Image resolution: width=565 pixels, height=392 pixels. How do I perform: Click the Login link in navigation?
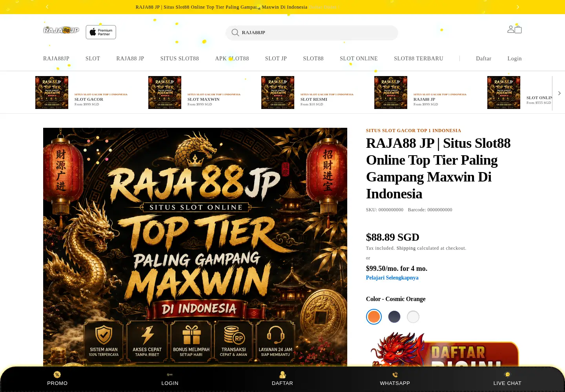(514, 58)
